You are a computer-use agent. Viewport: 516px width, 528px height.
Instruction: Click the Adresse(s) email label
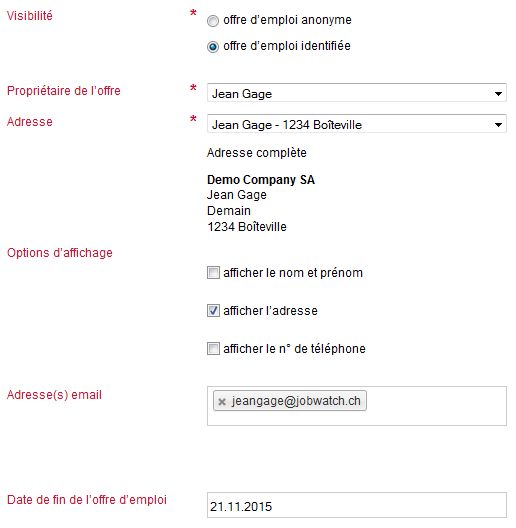pyautogui.click(x=54, y=395)
